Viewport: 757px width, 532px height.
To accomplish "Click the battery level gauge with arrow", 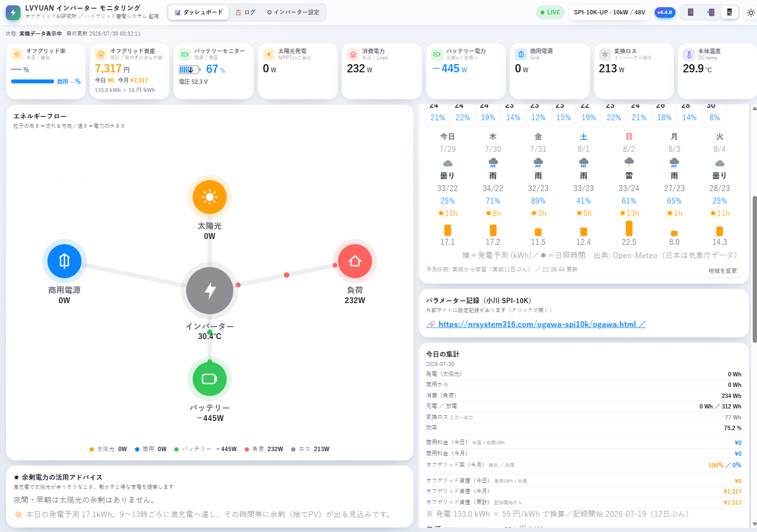I will coord(190,69).
